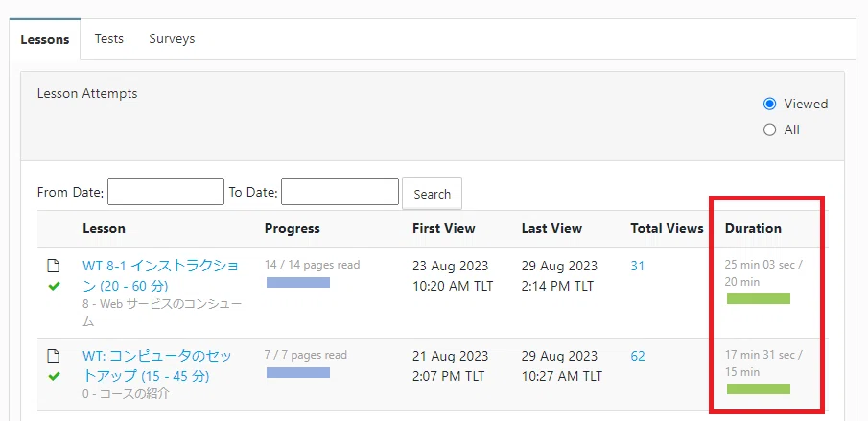This screenshot has width=868, height=421.
Task: Switch to the Tests tab
Action: click(x=109, y=39)
